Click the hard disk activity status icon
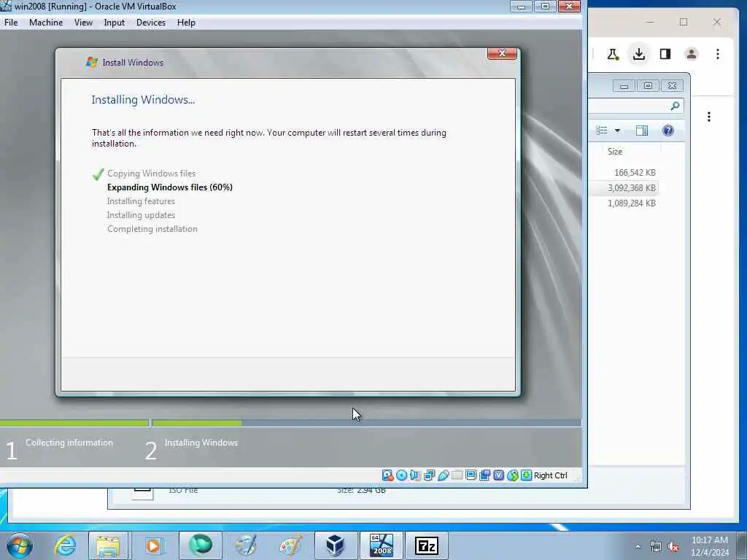 point(388,475)
